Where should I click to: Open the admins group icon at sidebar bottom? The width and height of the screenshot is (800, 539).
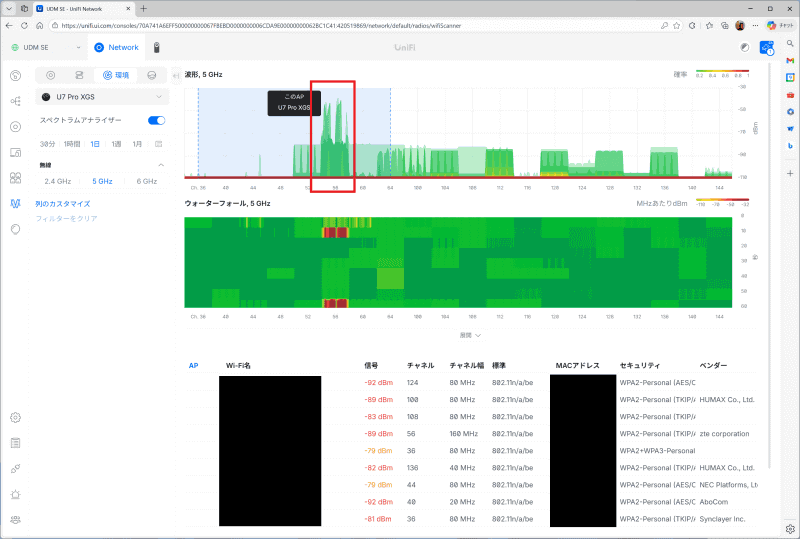(16, 520)
